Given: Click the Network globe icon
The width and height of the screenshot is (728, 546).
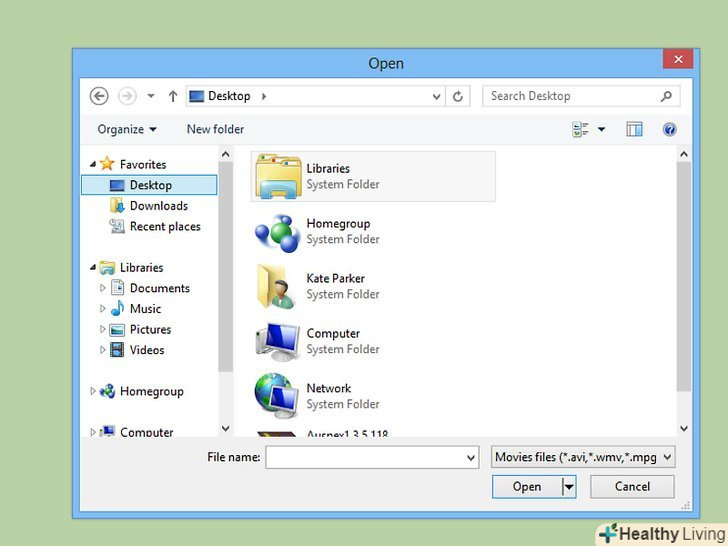Looking at the screenshot, I should pos(277,396).
